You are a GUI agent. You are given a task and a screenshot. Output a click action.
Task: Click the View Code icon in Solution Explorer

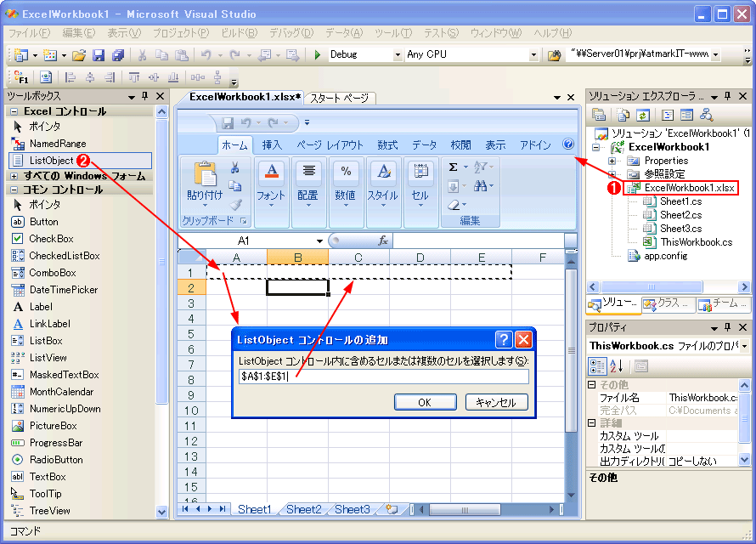click(x=668, y=115)
